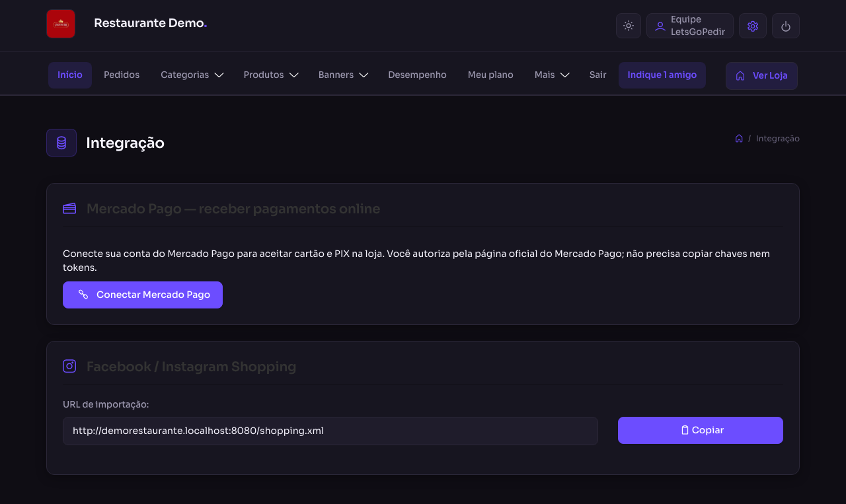The image size is (846, 504).
Task: Click the Mercado Pago card icon
Action: click(69, 209)
